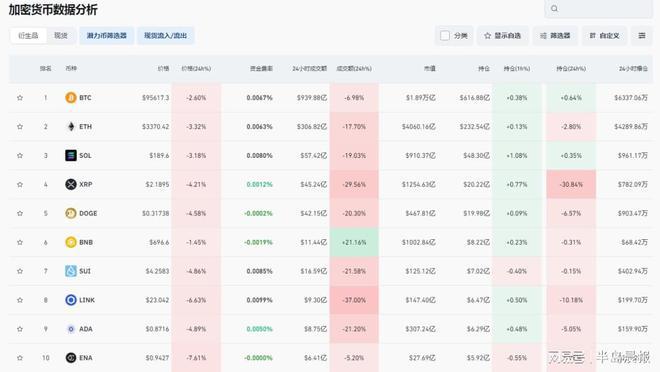
Task: Click the SUI coin logo
Action: (x=71, y=271)
